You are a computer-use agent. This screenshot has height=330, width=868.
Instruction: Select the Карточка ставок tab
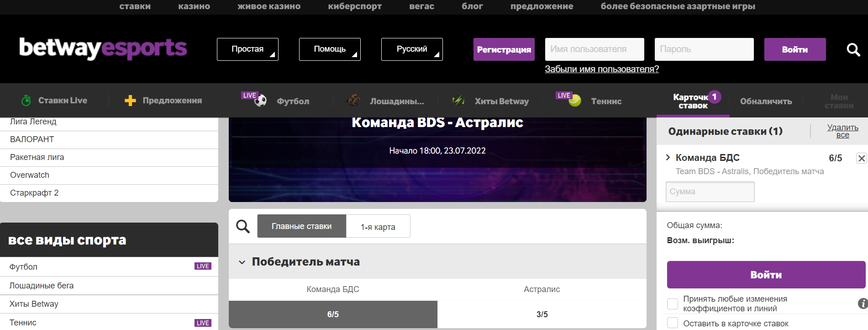click(x=693, y=101)
